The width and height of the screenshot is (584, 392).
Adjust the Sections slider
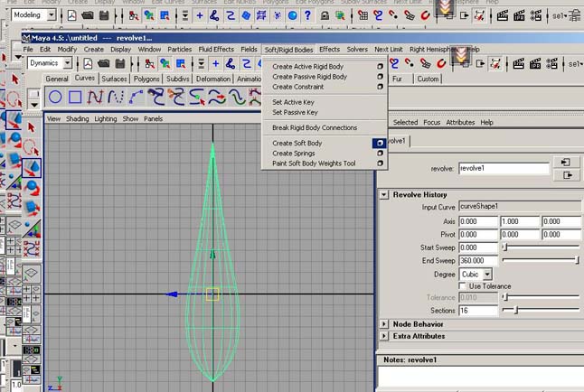[515, 311]
